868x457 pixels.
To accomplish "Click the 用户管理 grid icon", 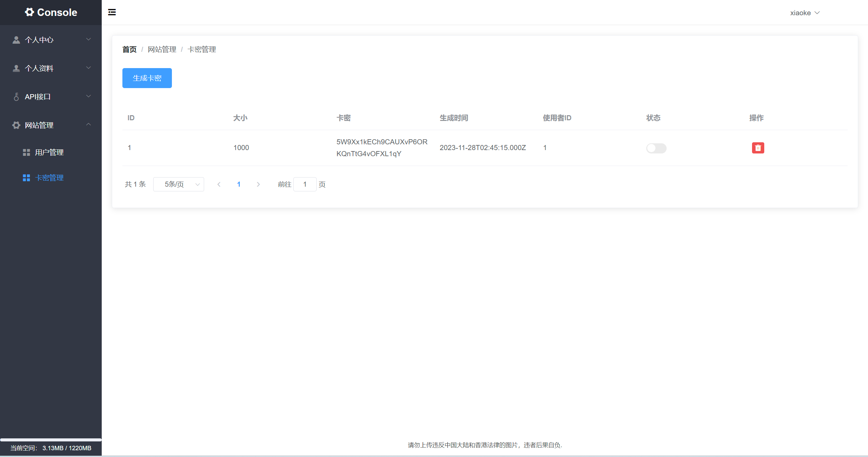I will (26, 152).
